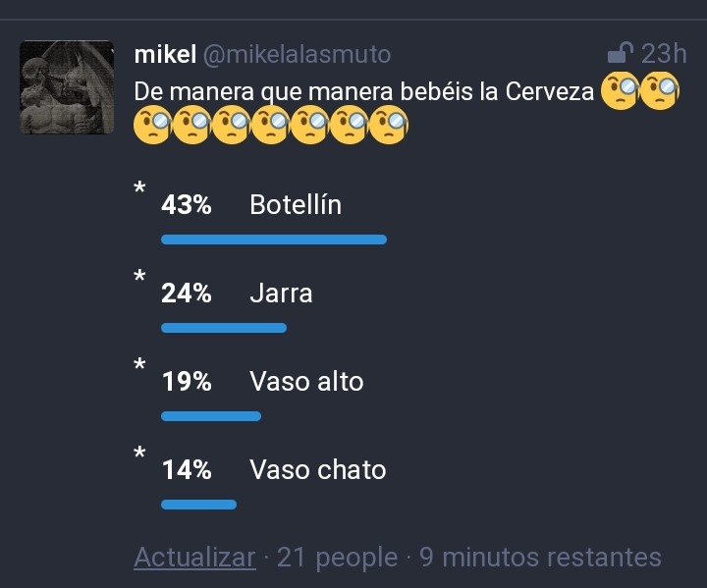Screen dimensions: 707x588
Task: Click the unlocked padlock visibility icon
Action: pos(621,52)
